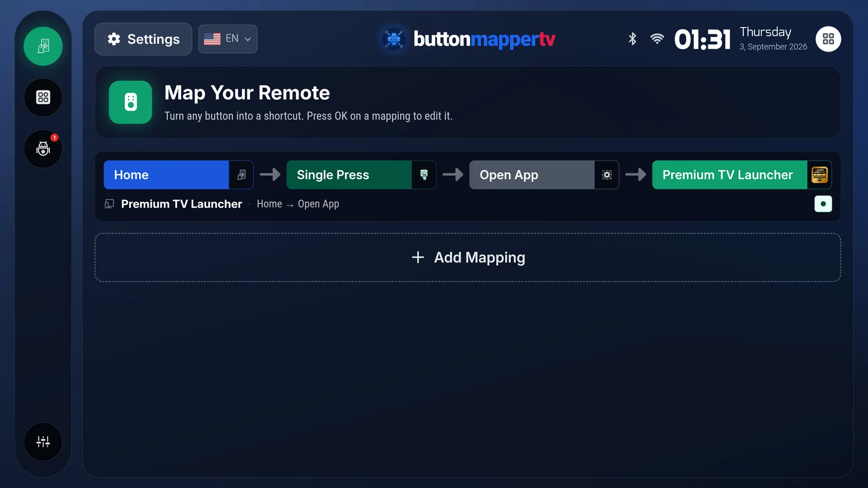Select the Open App action chip
The height and width of the screenshot is (488, 868).
(532, 175)
